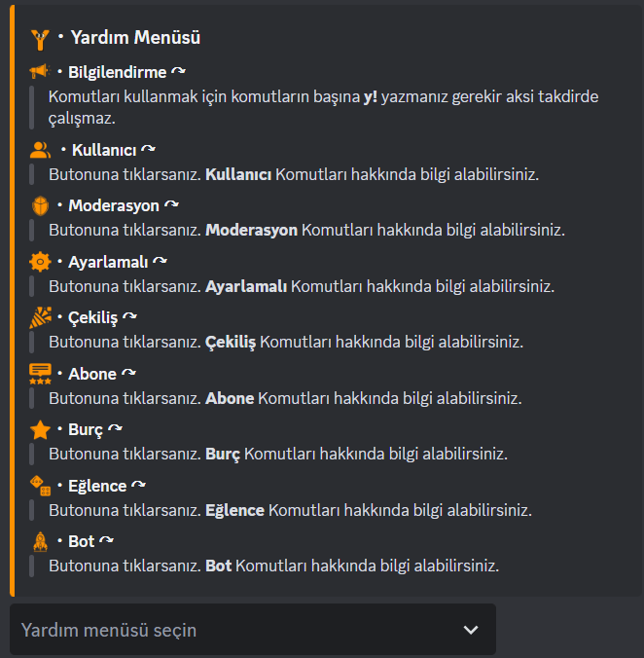The height and width of the screenshot is (658, 644).
Task: Click the chevron arrow on the select menu
Action: point(471,630)
